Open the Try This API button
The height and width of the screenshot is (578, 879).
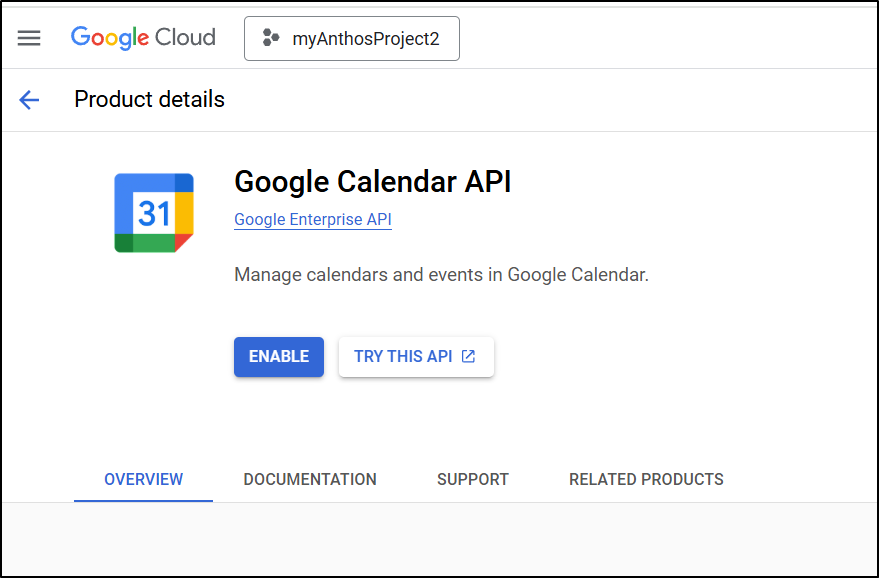(x=416, y=357)
